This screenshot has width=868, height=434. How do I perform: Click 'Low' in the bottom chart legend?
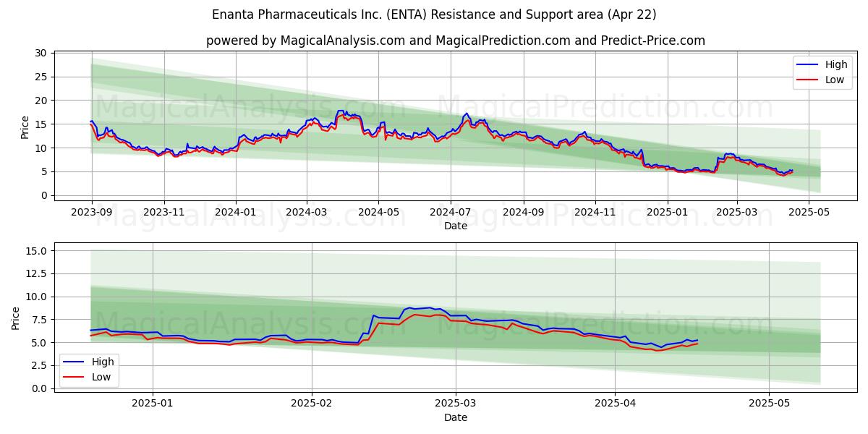(101, 377)
